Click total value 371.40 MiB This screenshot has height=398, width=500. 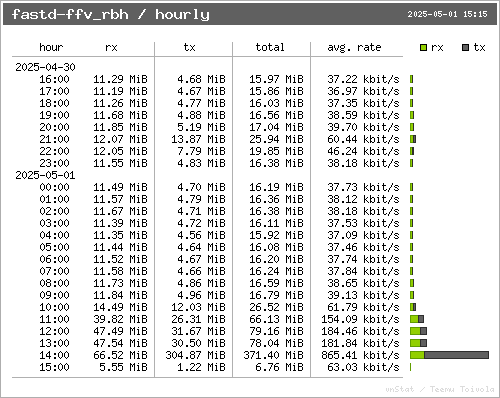click(x=273, y=355)
